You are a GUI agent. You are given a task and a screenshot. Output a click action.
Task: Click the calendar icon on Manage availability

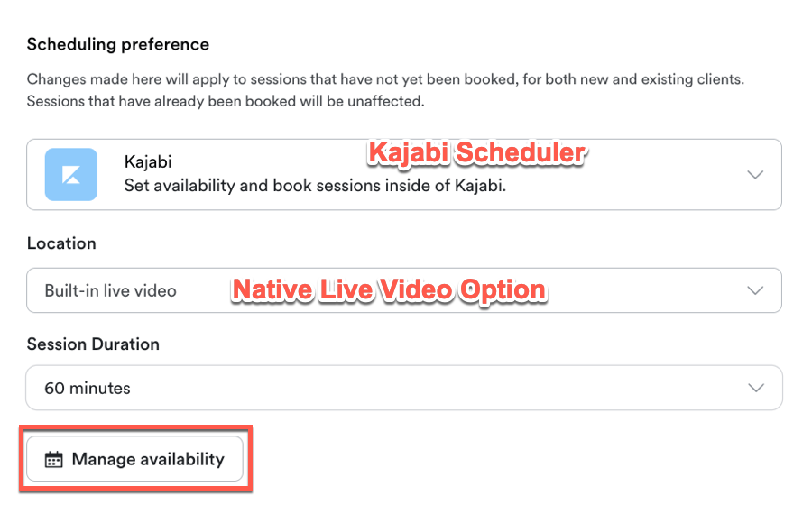pos(54,460)
